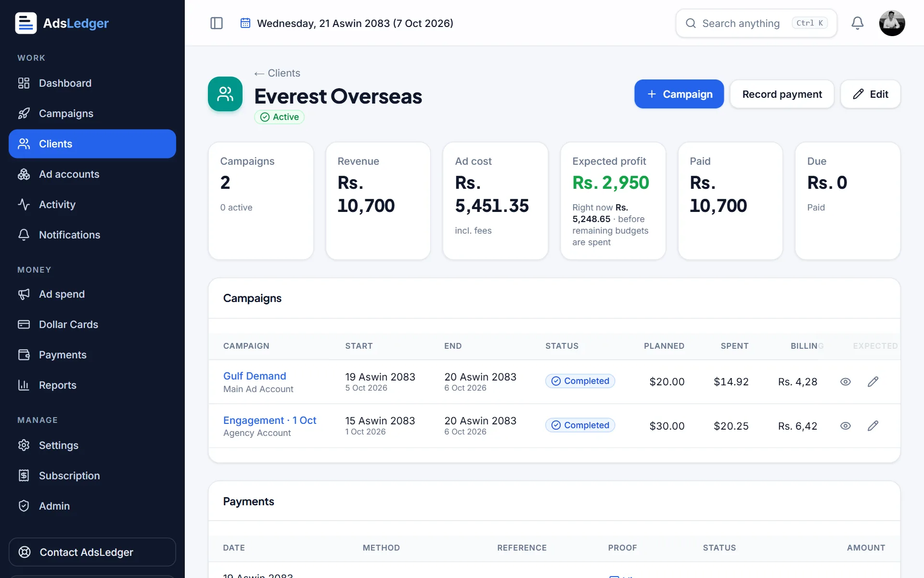Open the user profile avatar

click(892, 23)
